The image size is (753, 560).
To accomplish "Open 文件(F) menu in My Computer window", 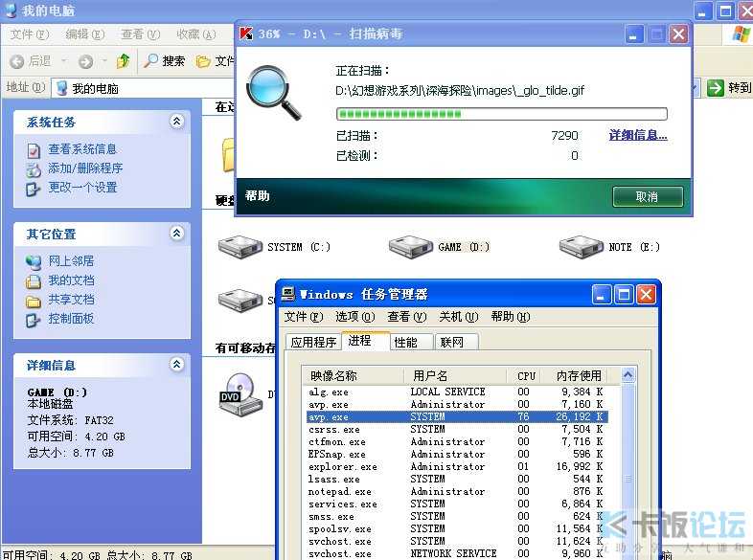I will click(30, 34).
